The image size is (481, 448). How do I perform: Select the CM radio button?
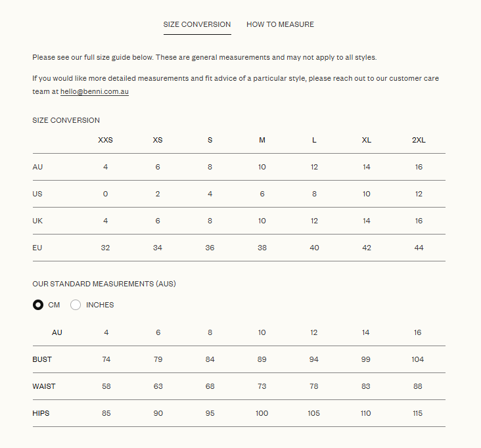tap(38, 305)
